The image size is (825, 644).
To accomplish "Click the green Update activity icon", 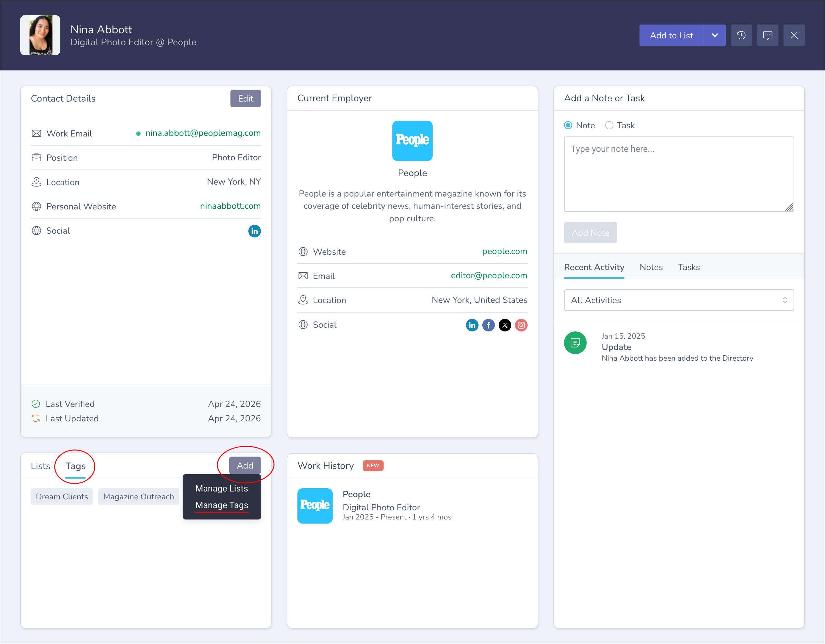I will [575, 343].
